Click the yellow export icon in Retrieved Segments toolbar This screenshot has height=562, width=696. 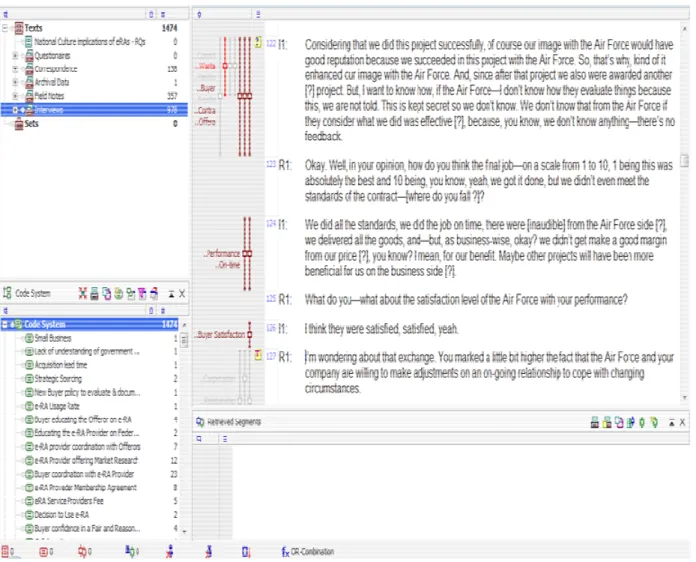point(607,422)
